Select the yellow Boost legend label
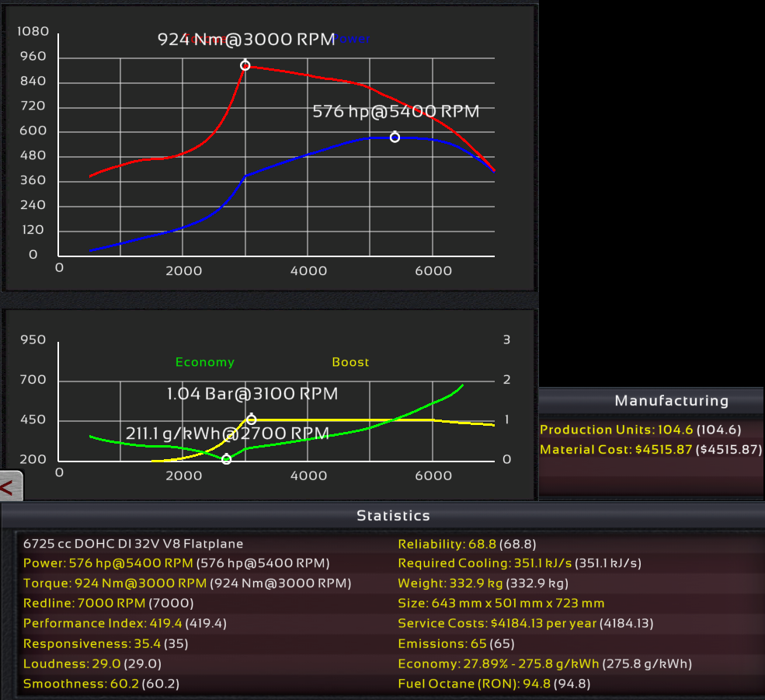Screen dimensions: 765x700 350,362
